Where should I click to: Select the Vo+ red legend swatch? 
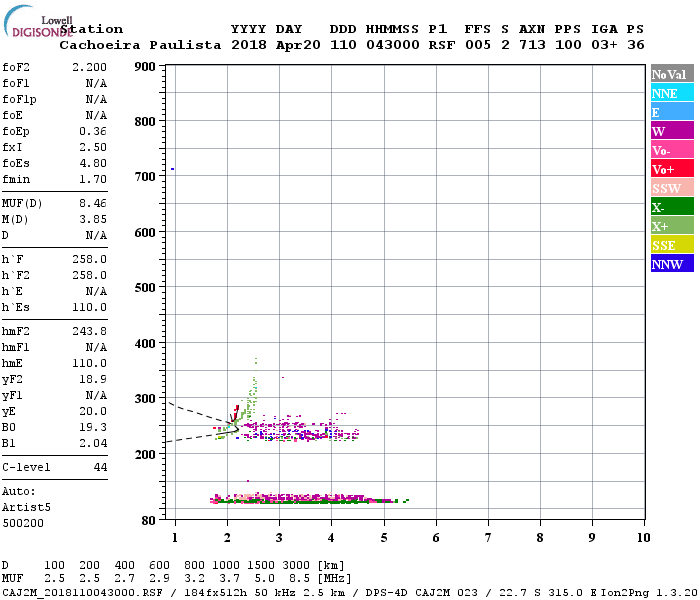[x=672, y=168]
